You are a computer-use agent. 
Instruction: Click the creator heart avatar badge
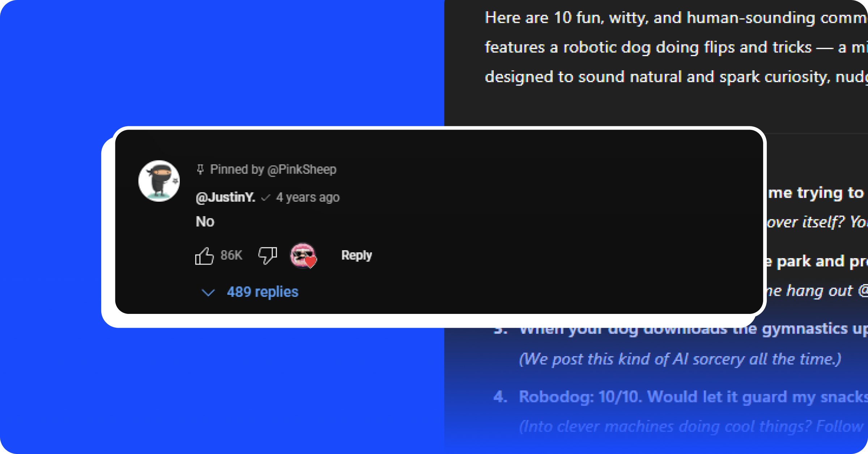click(303, 256)
